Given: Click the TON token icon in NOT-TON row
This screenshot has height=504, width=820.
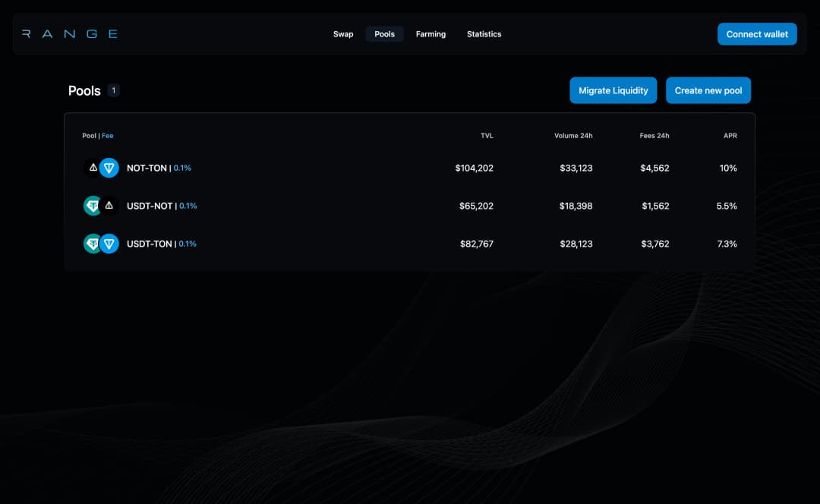Looking at the screenshot, I should pos(110,168).
